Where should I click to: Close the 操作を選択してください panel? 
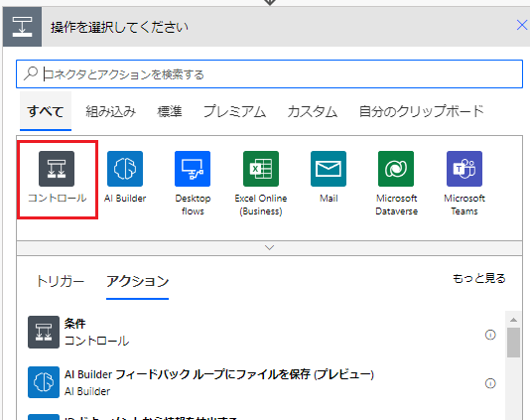coord(522,25)
